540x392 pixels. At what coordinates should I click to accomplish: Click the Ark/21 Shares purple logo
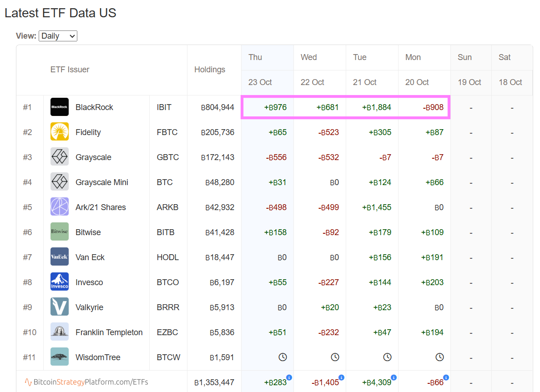pyautogui.click(x=60, y=207)
